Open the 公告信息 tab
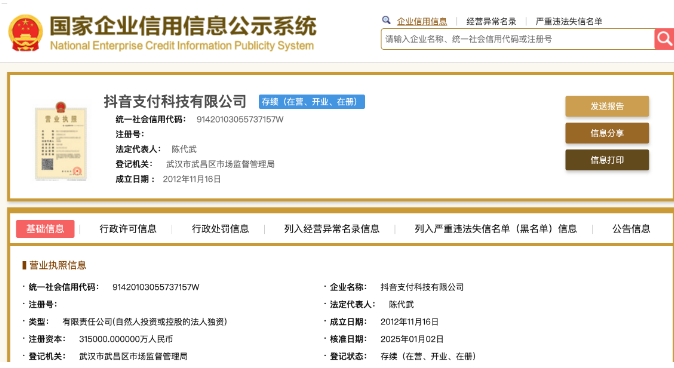674x368 pixels. click(x=631, y=229)
